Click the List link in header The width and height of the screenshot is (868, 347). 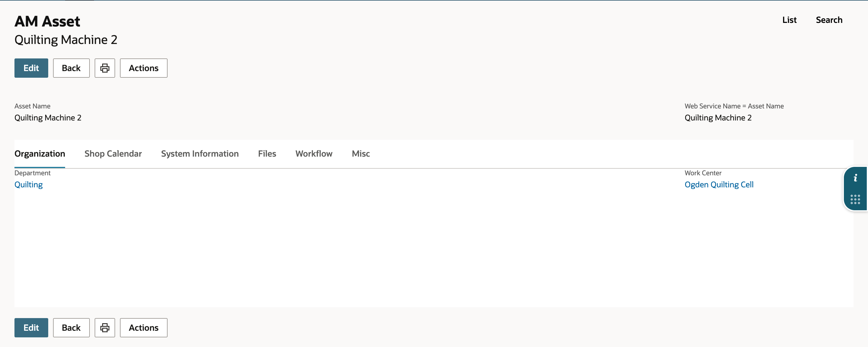coord(790,20)
